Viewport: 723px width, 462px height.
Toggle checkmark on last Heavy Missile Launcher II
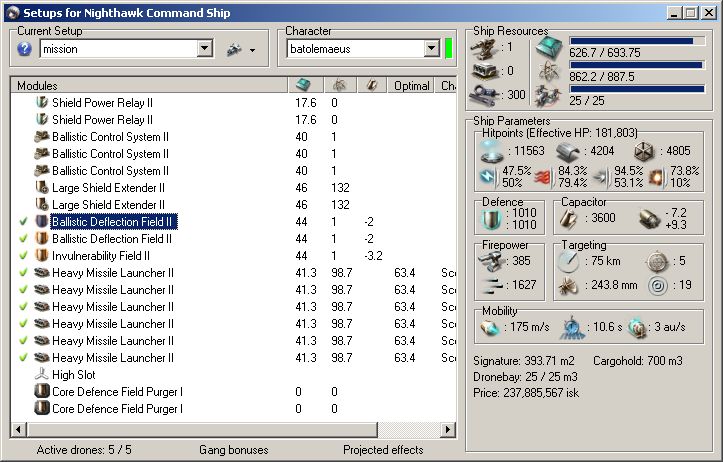(x=24, y=358)
